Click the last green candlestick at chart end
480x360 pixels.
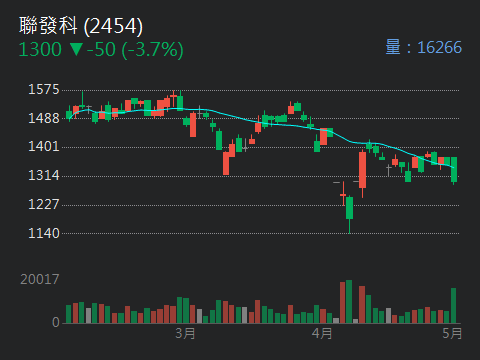[454, 169]
